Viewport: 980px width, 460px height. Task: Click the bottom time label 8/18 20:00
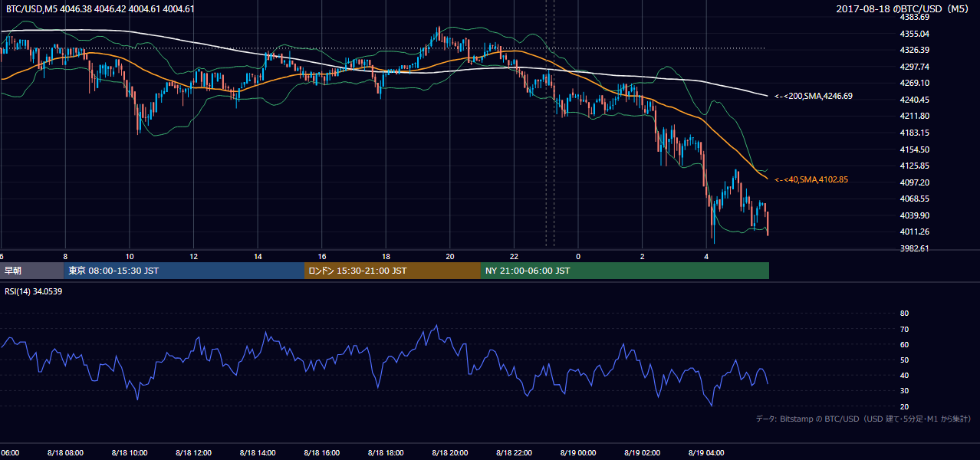pos(449,453)
